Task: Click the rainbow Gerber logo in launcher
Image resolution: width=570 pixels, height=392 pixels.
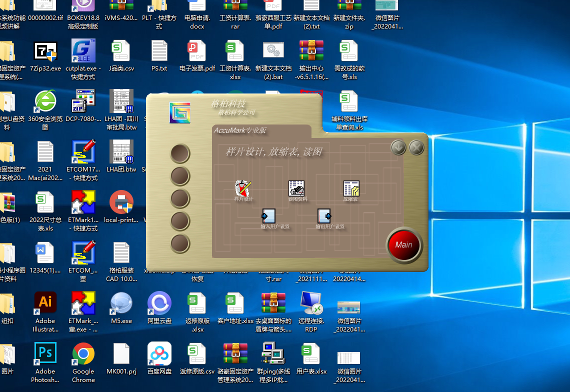Action: [179, 112]
